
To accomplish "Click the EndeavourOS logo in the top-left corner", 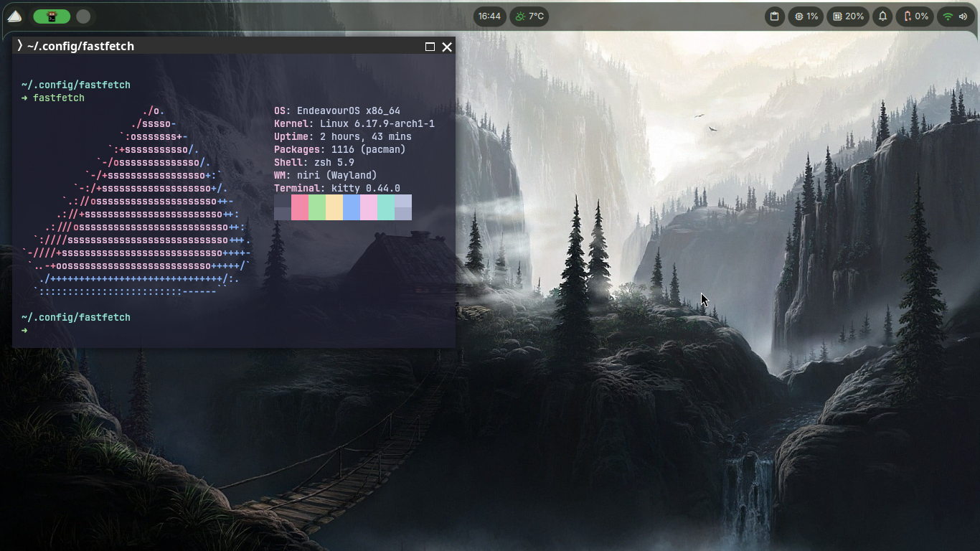I will [16, 16].
